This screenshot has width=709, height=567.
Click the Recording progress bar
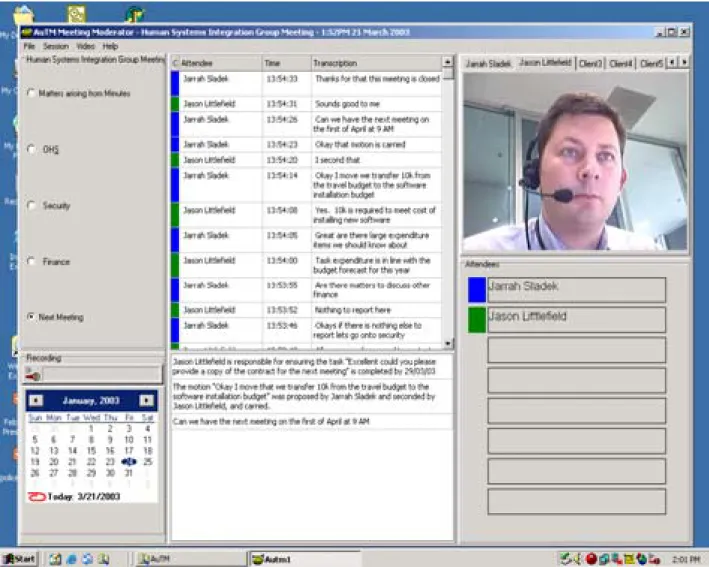click(101, 374)
